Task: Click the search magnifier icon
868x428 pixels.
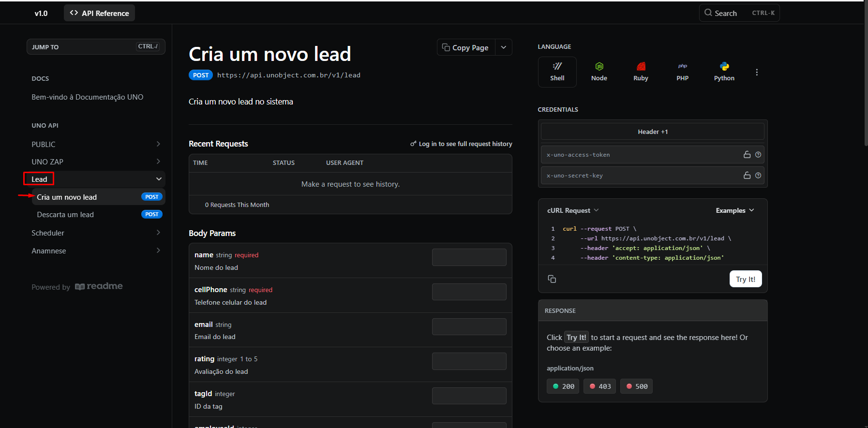Action: [708, 13]
